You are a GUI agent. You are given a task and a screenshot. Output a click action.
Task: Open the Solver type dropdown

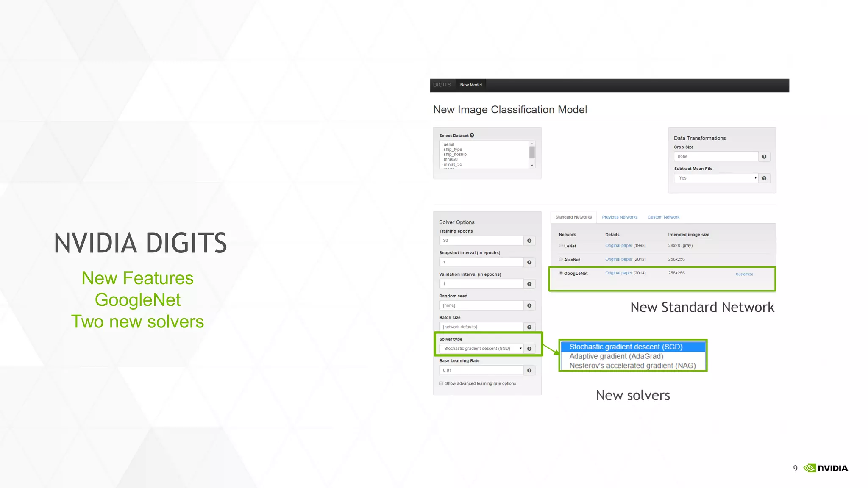[x=481, y=349]
